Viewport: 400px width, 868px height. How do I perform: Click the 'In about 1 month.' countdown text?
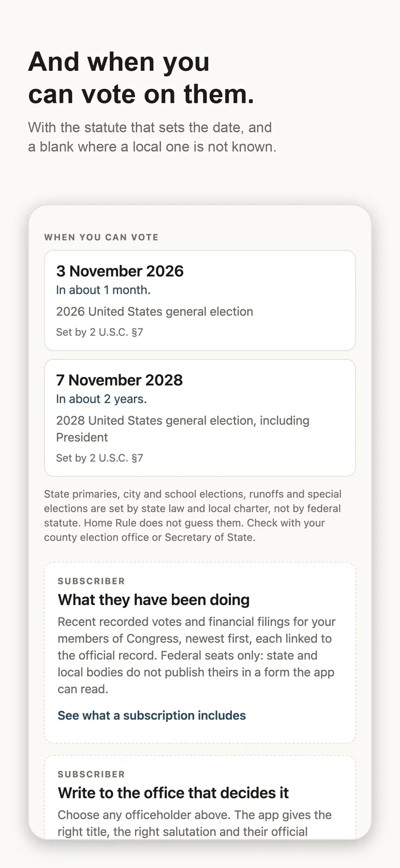click(x=103, y=290)
